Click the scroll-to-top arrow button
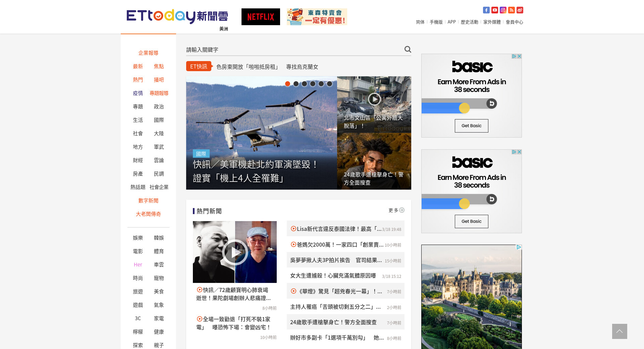The width and height of the screenshot is (644, 349). (619, 331)
